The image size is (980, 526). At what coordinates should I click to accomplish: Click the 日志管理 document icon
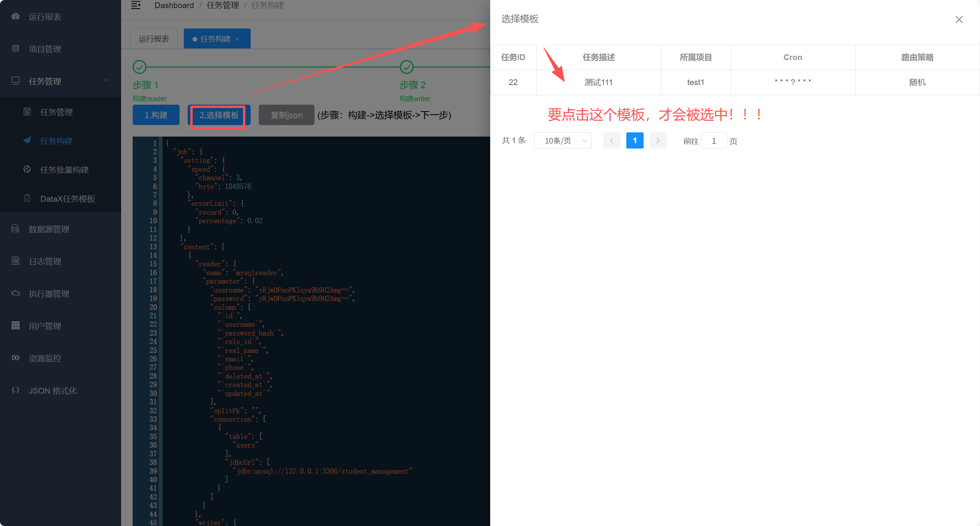(x=15, y=261)
